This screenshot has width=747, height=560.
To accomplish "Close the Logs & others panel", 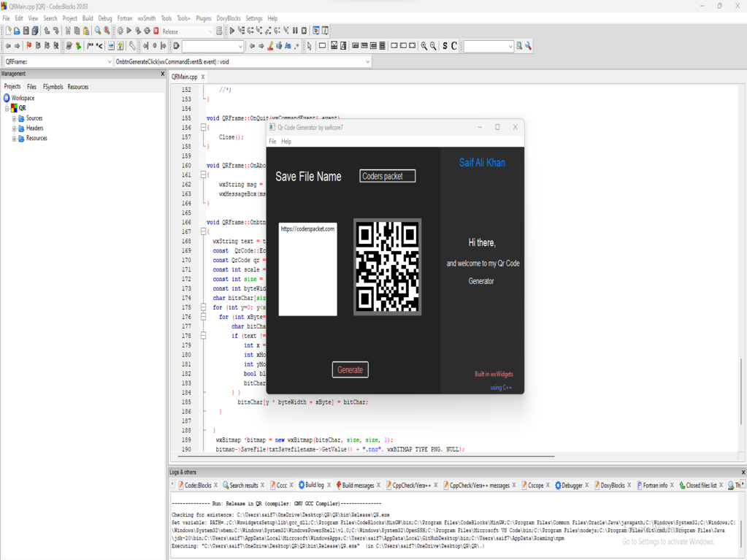I will pyautogui.click(x=743, y=472).
